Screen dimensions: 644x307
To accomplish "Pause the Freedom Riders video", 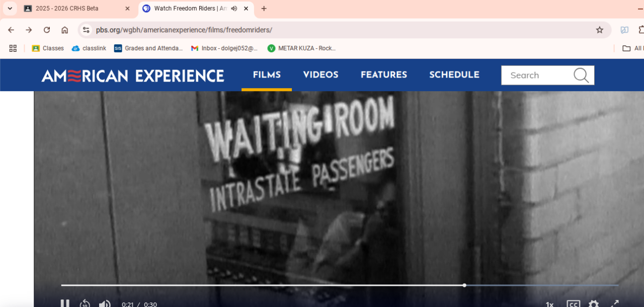I will 65,303.
